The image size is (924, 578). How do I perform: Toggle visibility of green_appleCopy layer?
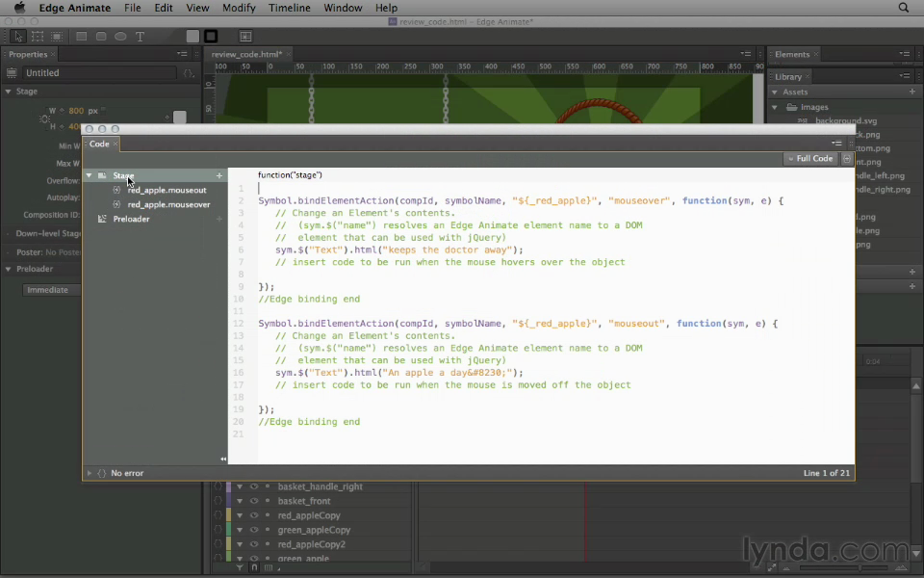[254, 530]
